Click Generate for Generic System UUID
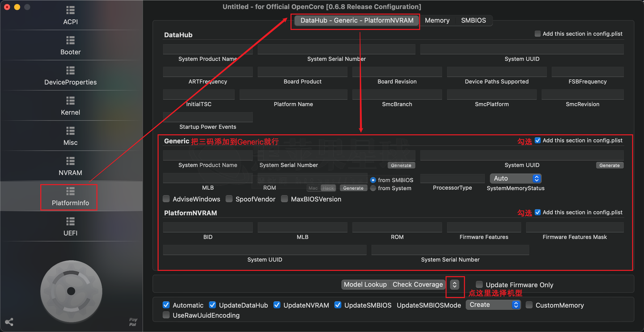 (x=610, y=165)
